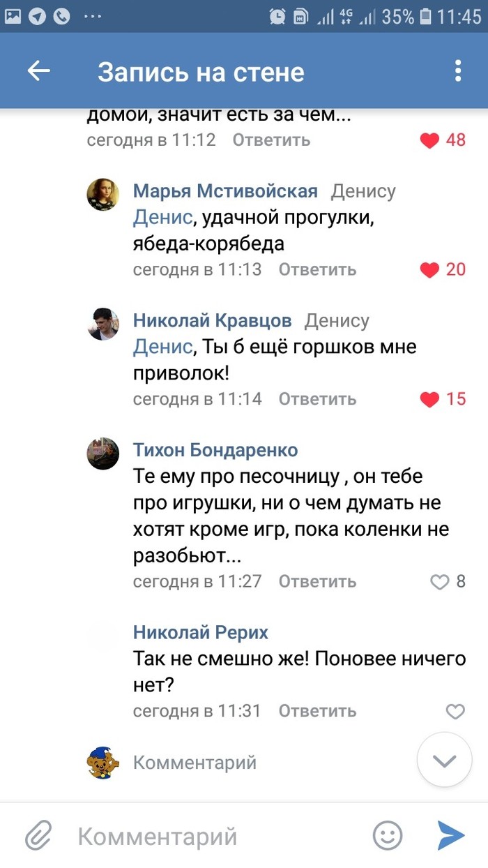Tap the back arrow in header
Screen dimensions: 488x868
pyautogui.click(x=39, y=71)
